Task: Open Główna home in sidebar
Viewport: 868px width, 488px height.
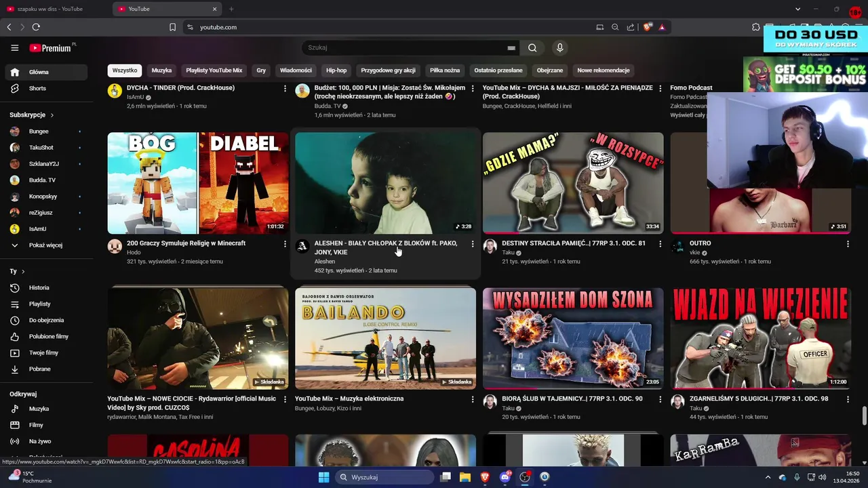Action: (x=46, y=72)
